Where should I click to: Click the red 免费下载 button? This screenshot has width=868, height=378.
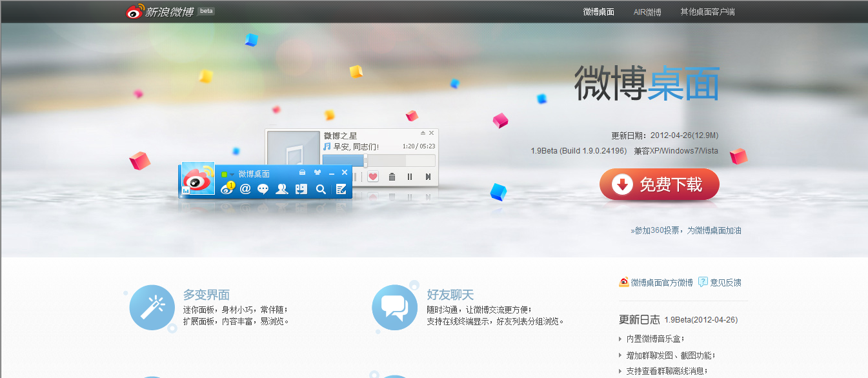pyautogui.click(x=659, y=185)
